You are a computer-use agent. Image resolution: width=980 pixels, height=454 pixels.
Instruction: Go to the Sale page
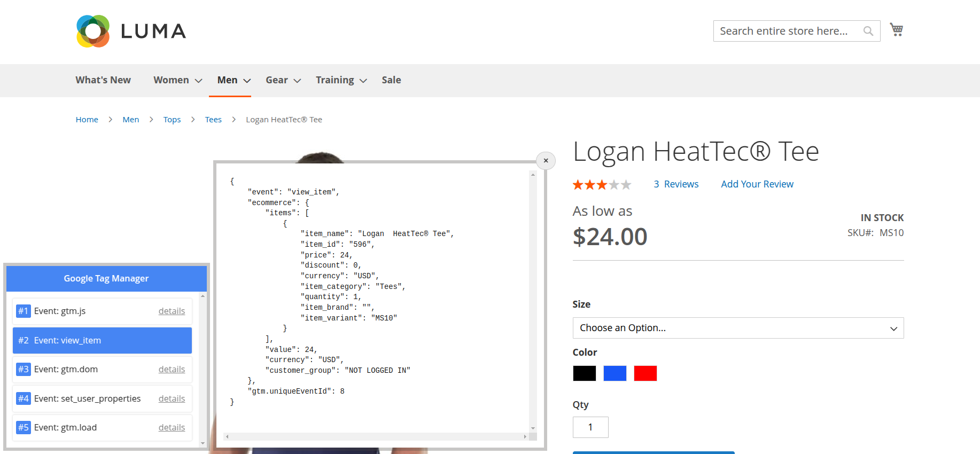coord(391,80)
